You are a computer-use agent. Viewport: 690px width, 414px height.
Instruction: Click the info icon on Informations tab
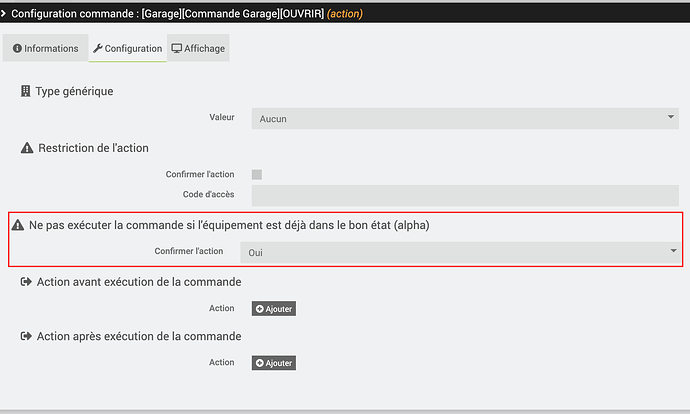tap(17, 48)
